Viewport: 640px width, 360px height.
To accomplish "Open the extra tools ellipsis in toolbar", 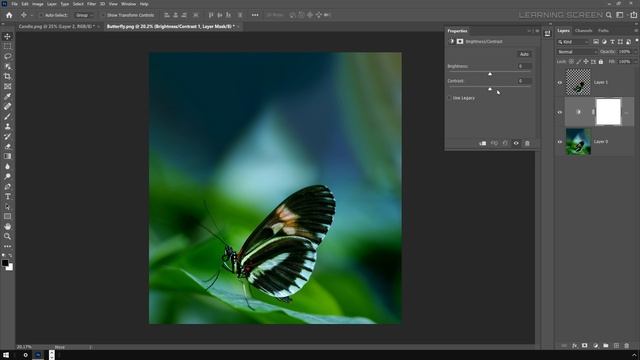I will [x=7, y=246].
